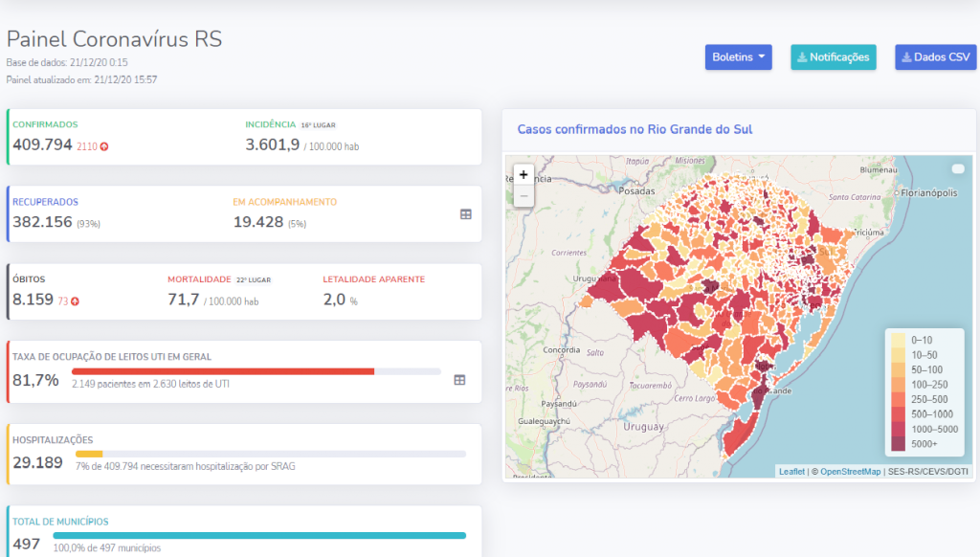Zoom out on the cases map

coord(523,196)
